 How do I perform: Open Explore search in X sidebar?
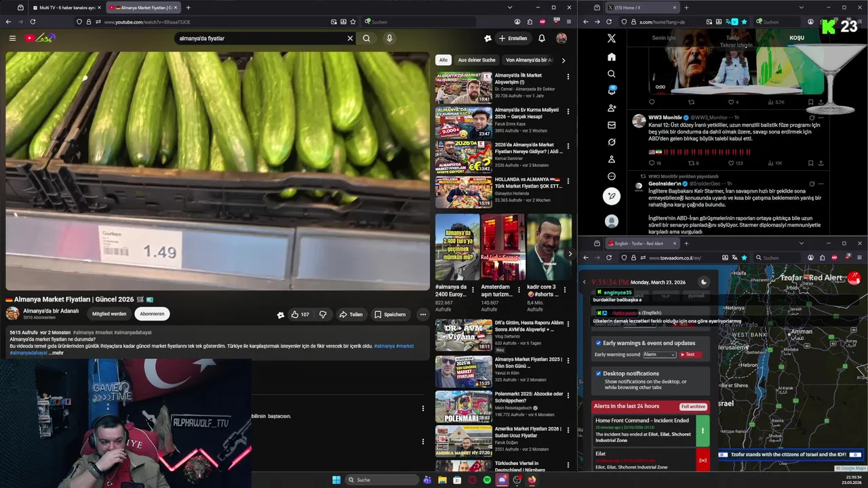tap(612, 74)
